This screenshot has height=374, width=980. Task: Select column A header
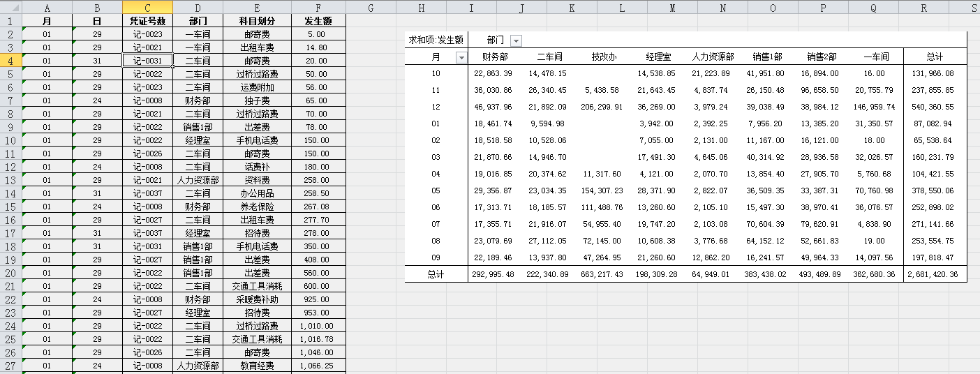pyautogui.click(x=47, y=8)
